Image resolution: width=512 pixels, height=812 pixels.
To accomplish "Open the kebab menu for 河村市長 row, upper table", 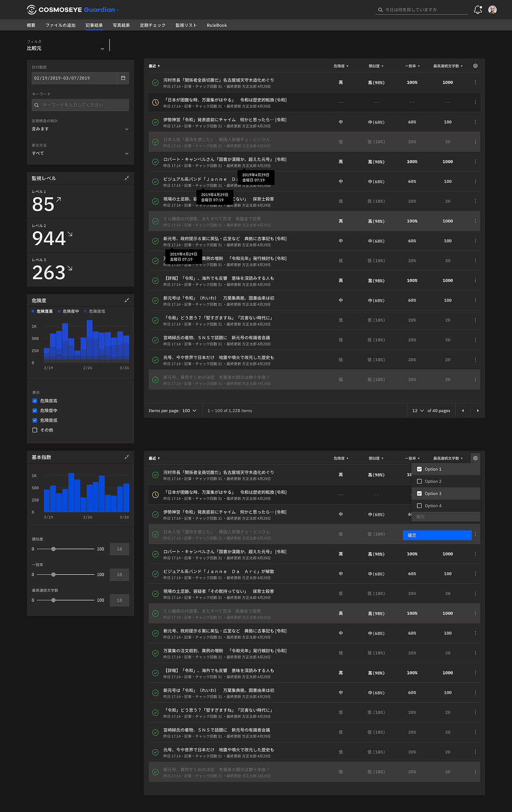I will [x=475, y=82].
